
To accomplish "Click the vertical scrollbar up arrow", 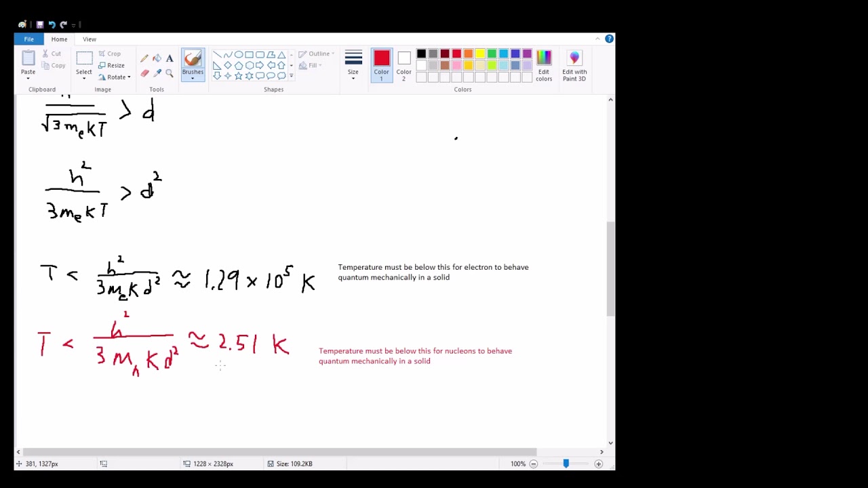I will tap(610, 100).
